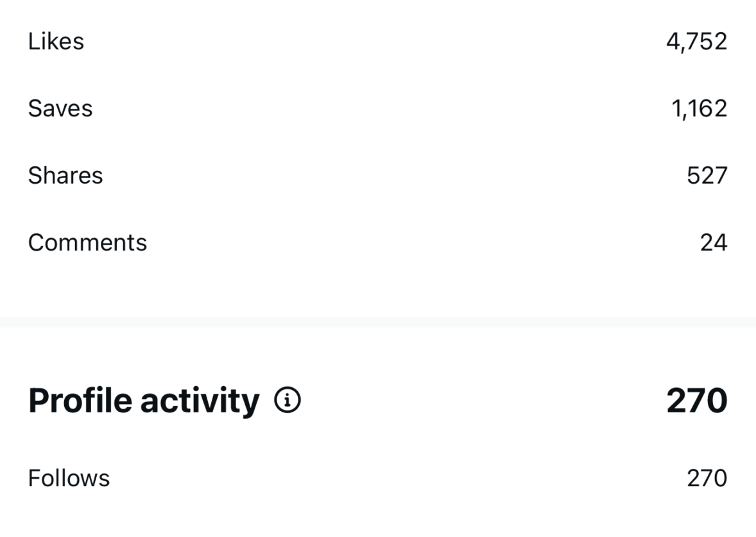Click the Shares label

(x=65, y=175)
